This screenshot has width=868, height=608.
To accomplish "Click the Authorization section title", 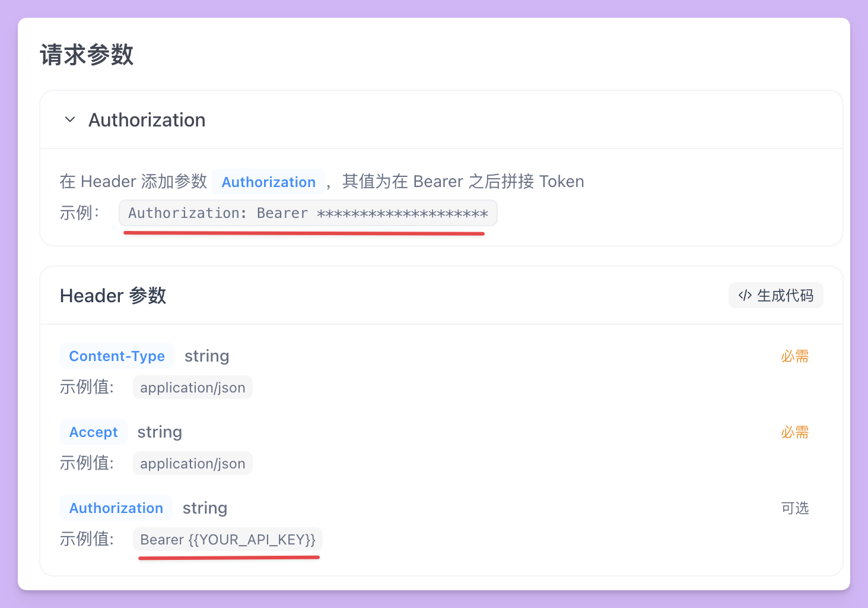I will point(147,120).
